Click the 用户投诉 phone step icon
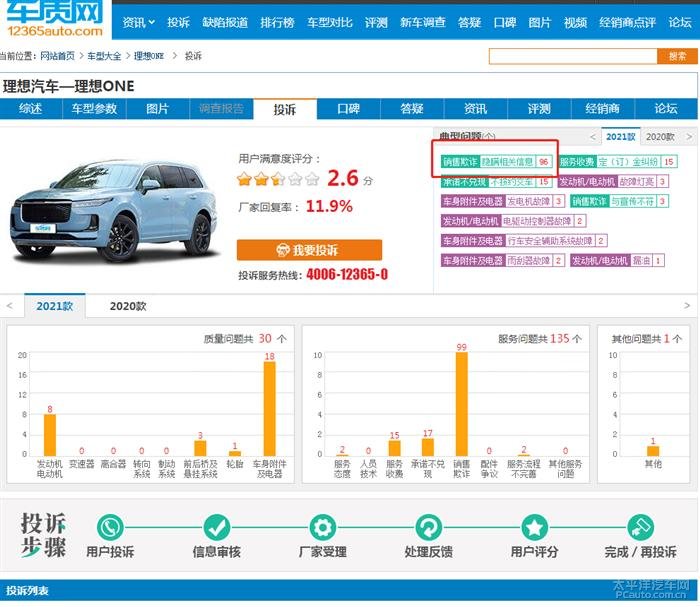The image size is (700, 607). click(x=110, y=528)
